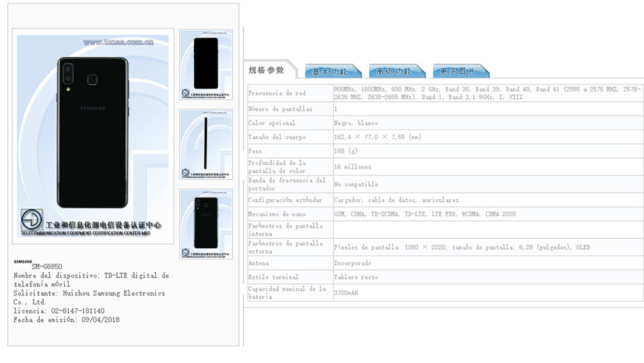Click the 'Color opcional' label
This screenshot has width=644, height=363.
[x=272, y=123]
